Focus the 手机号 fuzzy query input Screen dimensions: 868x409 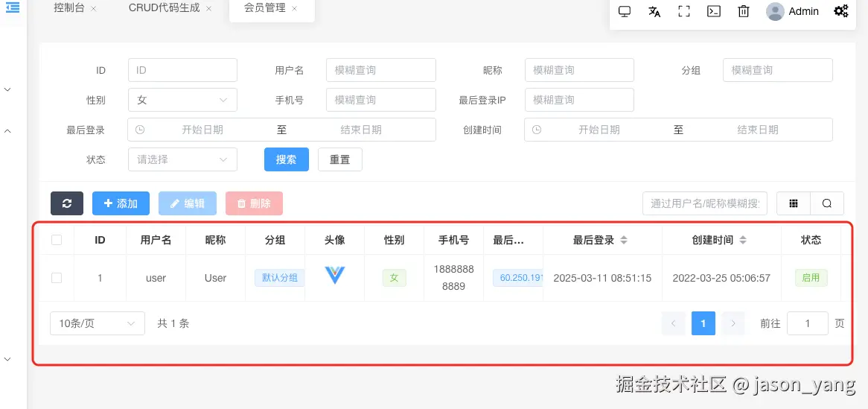(381, 100)
